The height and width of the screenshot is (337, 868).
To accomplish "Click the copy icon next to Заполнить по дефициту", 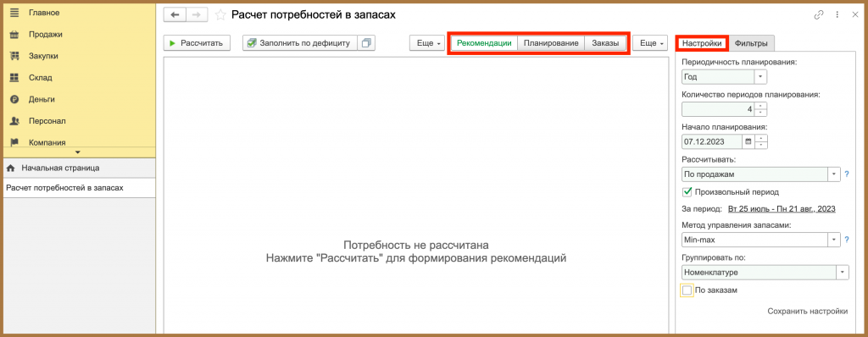I will [x=366, y=43].
